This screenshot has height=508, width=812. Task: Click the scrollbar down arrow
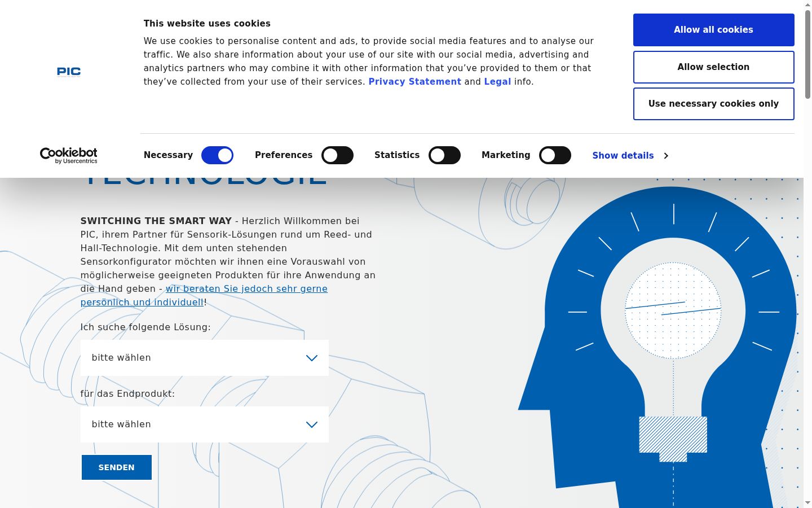807,503
